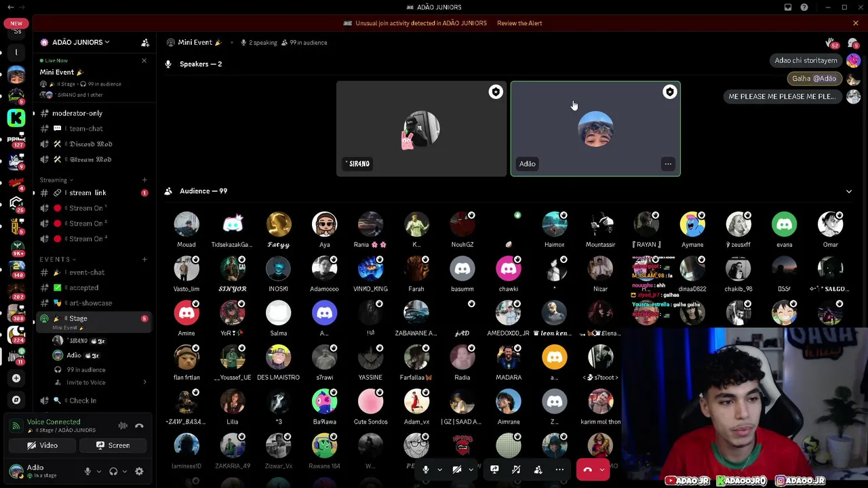Toggle noise suppression waveform icon in voice panel

point(123,426)
